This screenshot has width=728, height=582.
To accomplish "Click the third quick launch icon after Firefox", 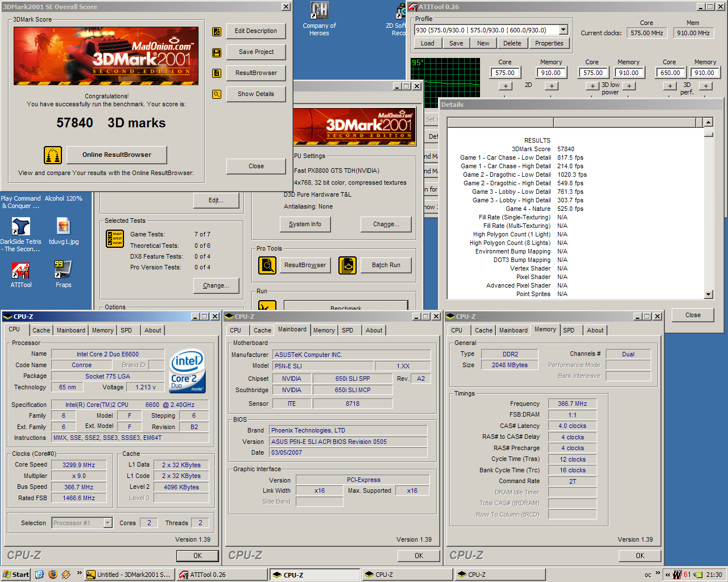I will (66, 575).
